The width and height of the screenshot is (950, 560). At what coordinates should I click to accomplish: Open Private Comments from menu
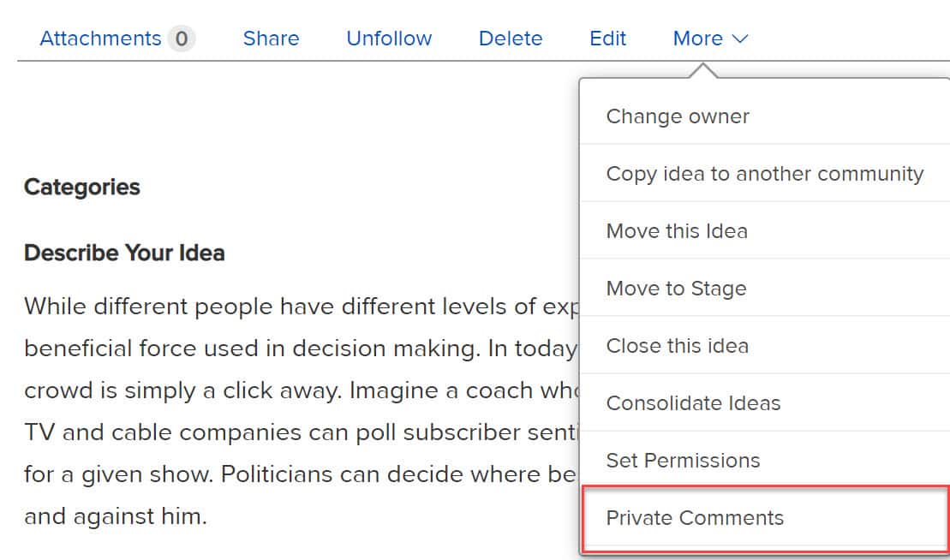[x=695, y=518]
